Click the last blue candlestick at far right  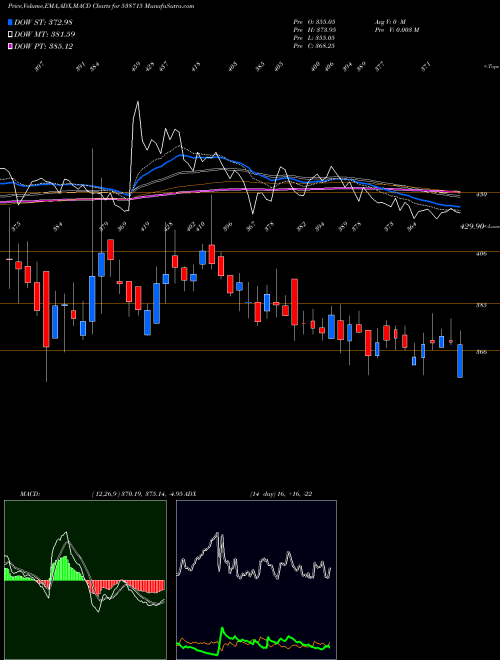click(460, 361)
